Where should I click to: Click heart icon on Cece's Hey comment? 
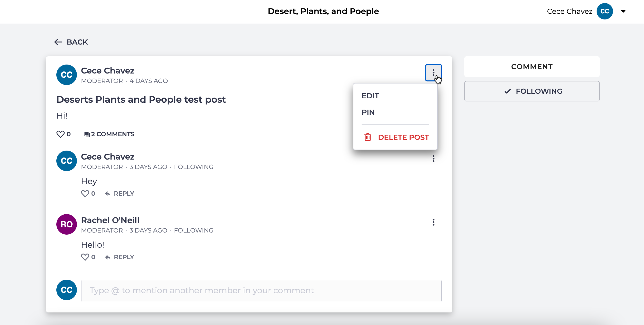click(x=85, y=193)
